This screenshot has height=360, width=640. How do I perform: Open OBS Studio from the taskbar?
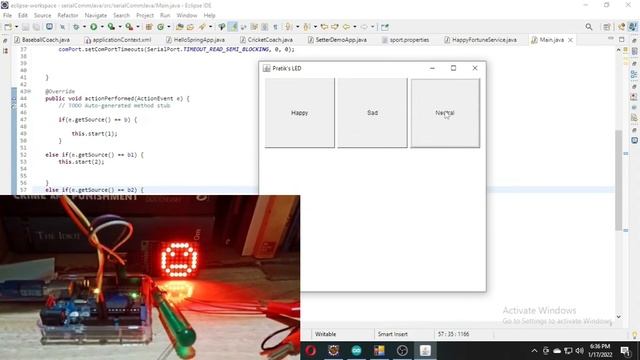point(402,351)
